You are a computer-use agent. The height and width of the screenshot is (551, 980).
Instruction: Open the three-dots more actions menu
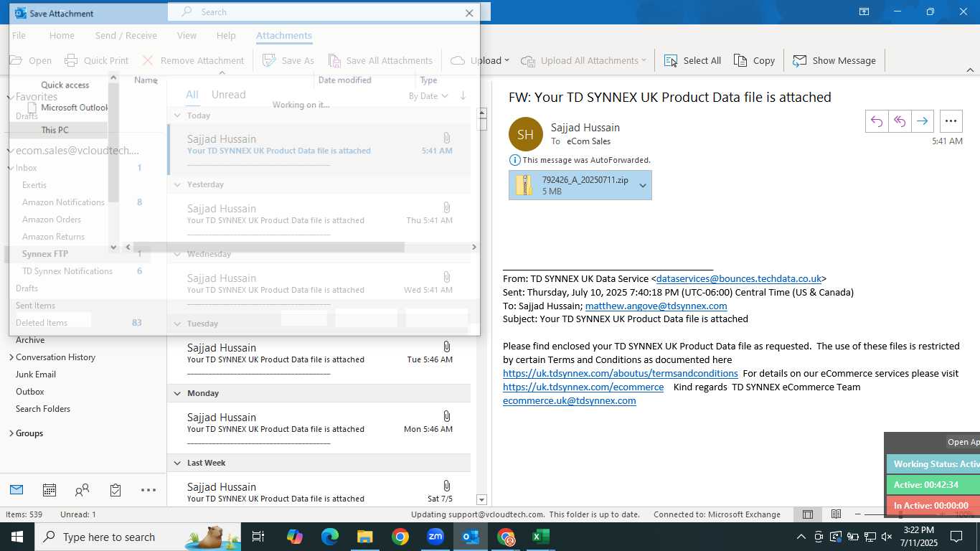click(x=951, y=121)
